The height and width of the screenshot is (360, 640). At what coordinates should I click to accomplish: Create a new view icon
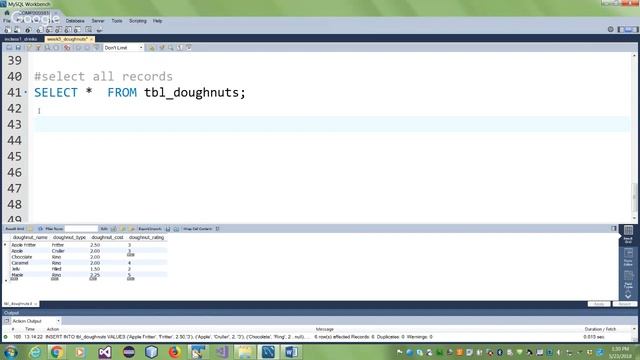58,30
